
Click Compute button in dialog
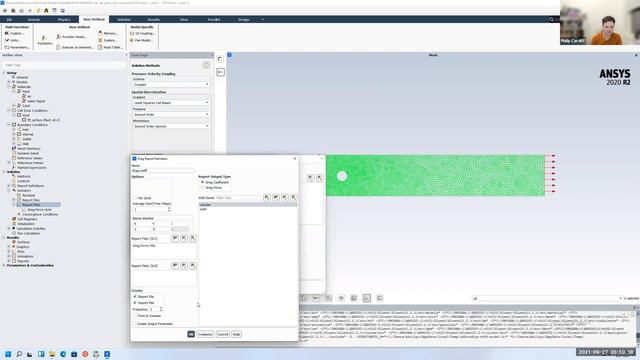pyautogui.click(x=205, y=334)
